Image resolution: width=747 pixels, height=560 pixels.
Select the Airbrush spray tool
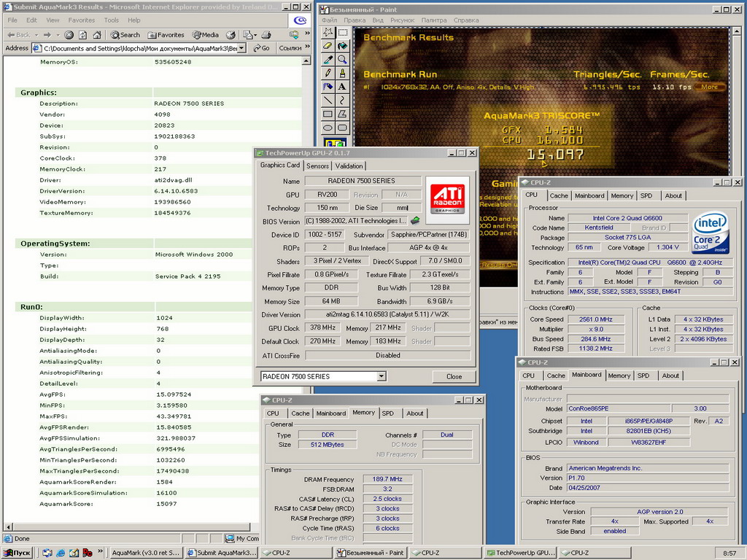coord(328,87)
